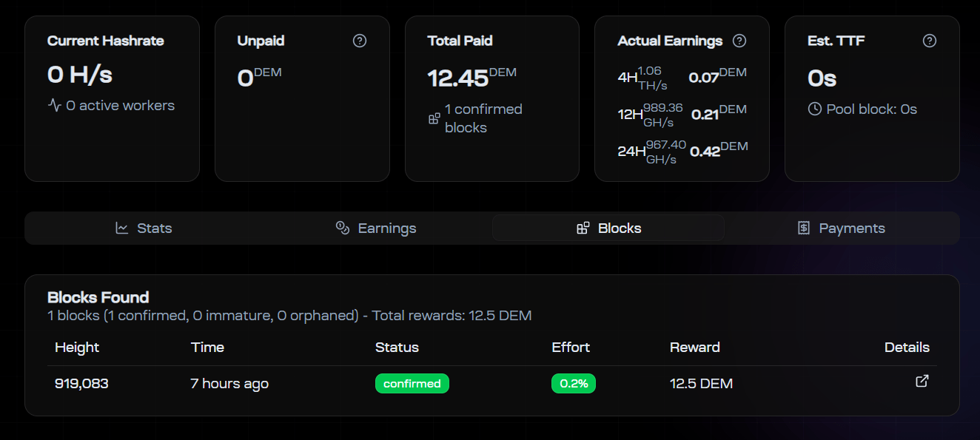This screenshot has height=440, width=980.
Task: Click the Stats tab chart icon
Action: click(122, 228)
